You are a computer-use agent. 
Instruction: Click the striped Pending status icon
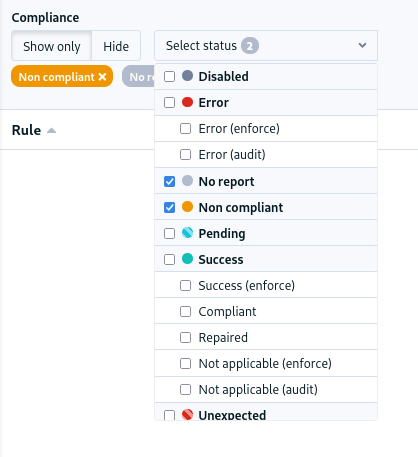pyautogui.click(x=187, y=233)
